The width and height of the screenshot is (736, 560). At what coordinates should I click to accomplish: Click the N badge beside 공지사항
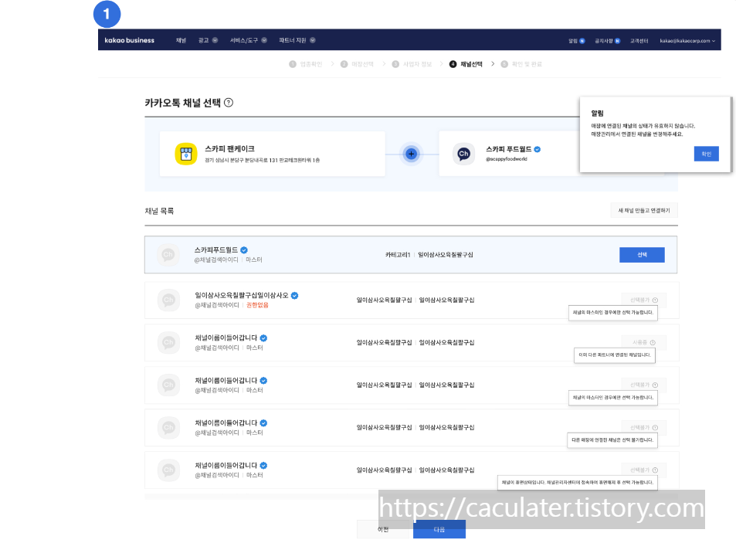point(617,41)
